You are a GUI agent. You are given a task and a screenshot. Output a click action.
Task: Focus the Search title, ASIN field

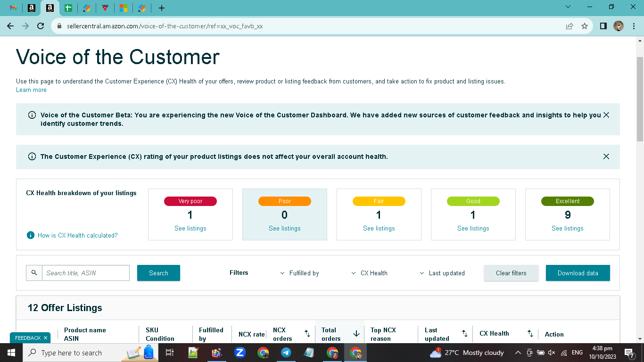(86, 273)
